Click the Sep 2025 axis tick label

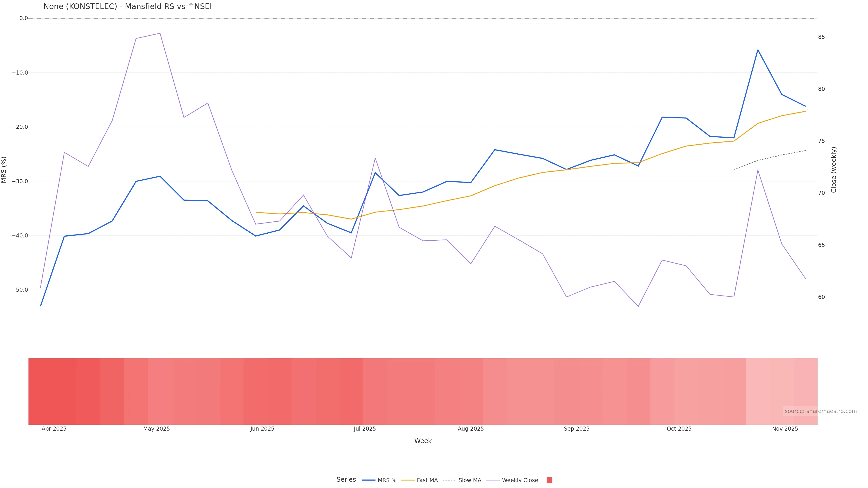coord(577,429)
